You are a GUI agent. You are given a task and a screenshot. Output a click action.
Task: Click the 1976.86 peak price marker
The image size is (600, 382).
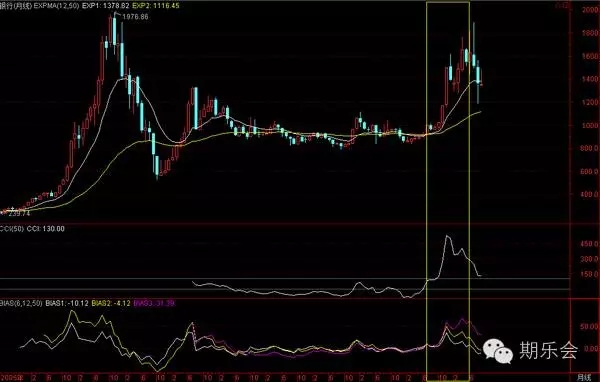[x=135, y=17]
